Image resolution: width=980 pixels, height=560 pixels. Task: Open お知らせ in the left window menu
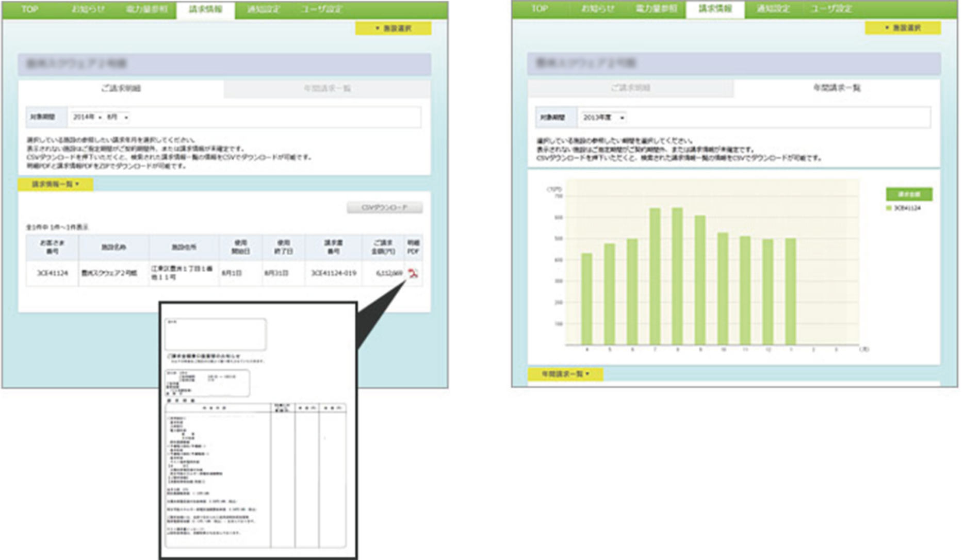[x=88, y=9]
